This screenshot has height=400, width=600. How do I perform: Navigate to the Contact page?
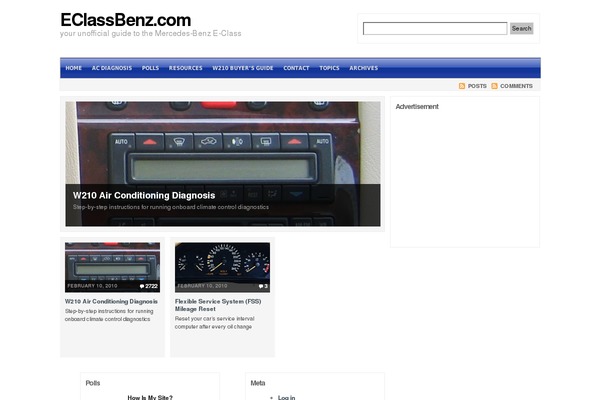[296, 68]
